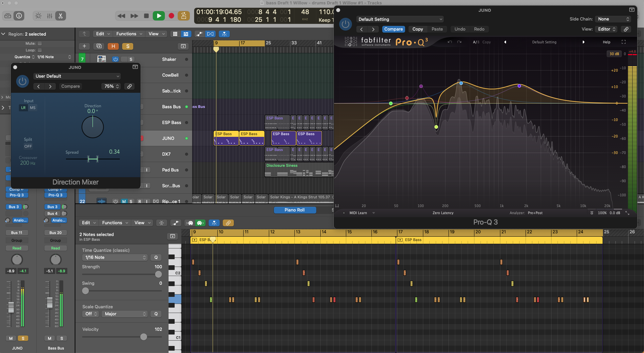Viewport: 644px width, 353px height.
Task: Toggle green MIDI Out icon in Piano Roll
Action: pyautogui.click(x=201, y=223)
